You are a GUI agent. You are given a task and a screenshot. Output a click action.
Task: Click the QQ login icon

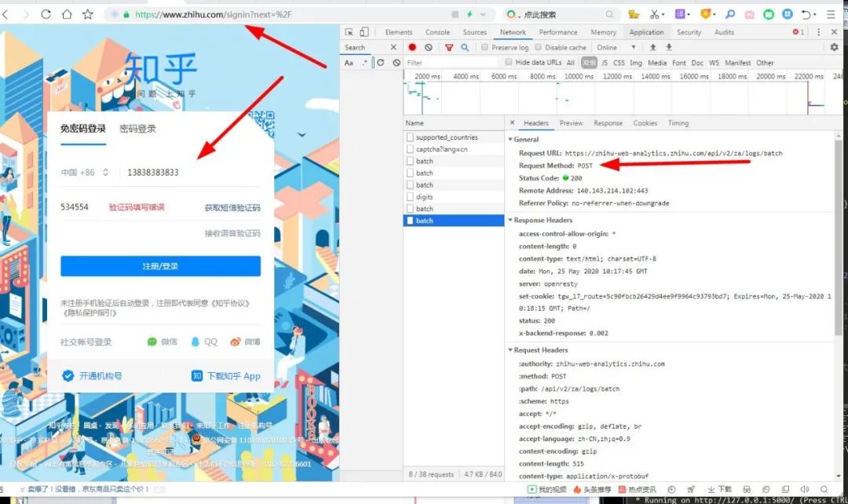[x=196, y=341]
